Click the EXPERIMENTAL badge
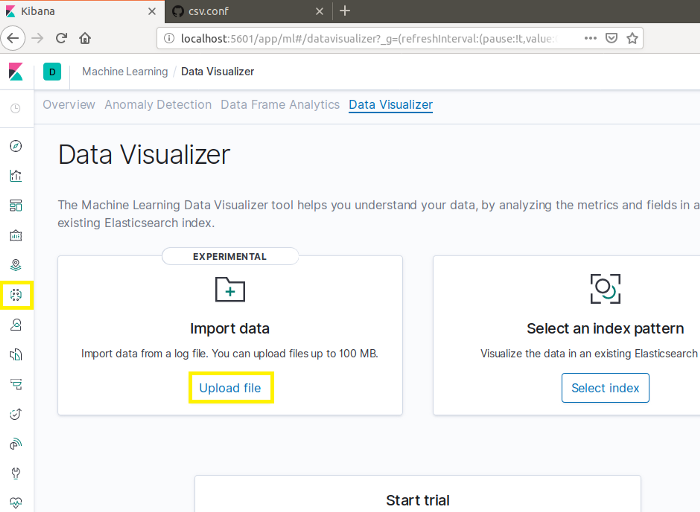Viewport: 700px width, 512px height. pos(230,256)
